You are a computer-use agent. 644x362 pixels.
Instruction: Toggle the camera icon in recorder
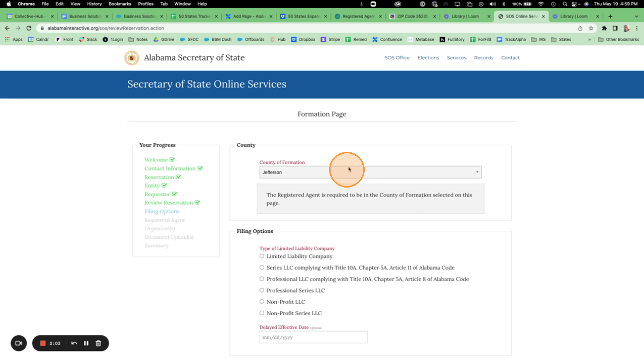[19, 343]
